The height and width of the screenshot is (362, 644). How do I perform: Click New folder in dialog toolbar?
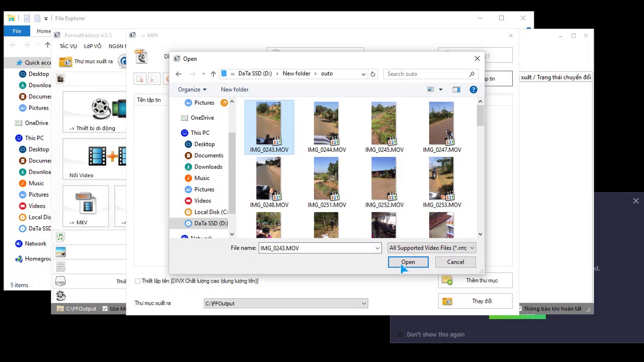[x=234, y=89]
